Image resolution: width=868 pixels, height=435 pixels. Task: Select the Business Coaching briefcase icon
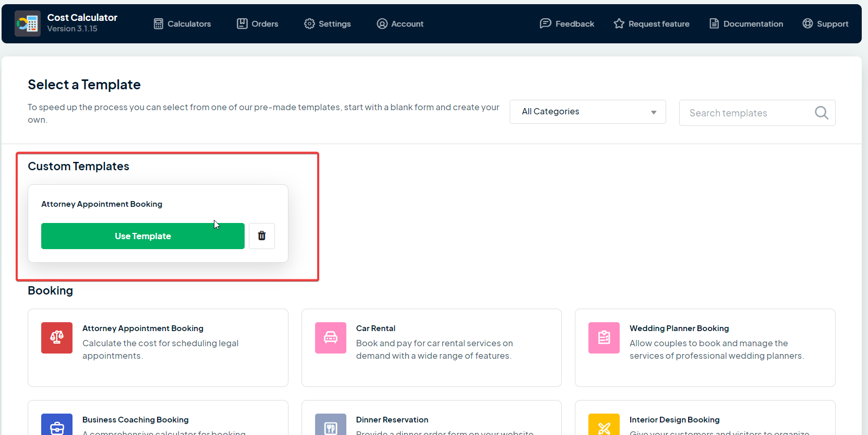(x=57, y=426)
